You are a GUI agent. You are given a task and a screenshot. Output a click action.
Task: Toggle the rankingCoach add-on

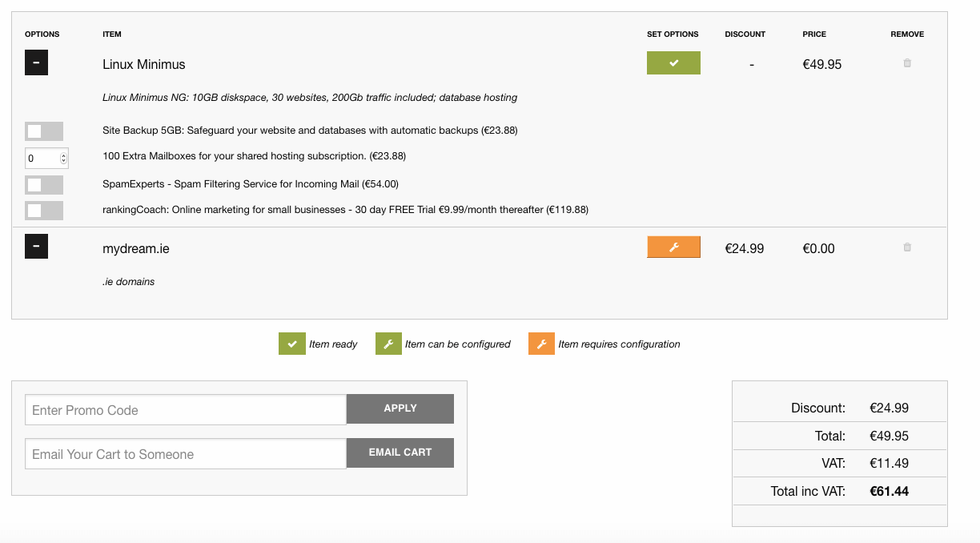click(x=44, y=211)
